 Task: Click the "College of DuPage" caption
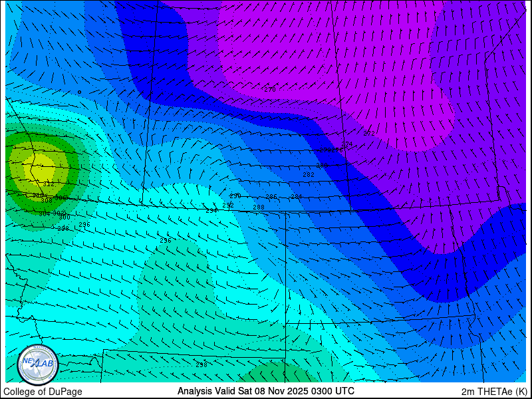point(43,392)
